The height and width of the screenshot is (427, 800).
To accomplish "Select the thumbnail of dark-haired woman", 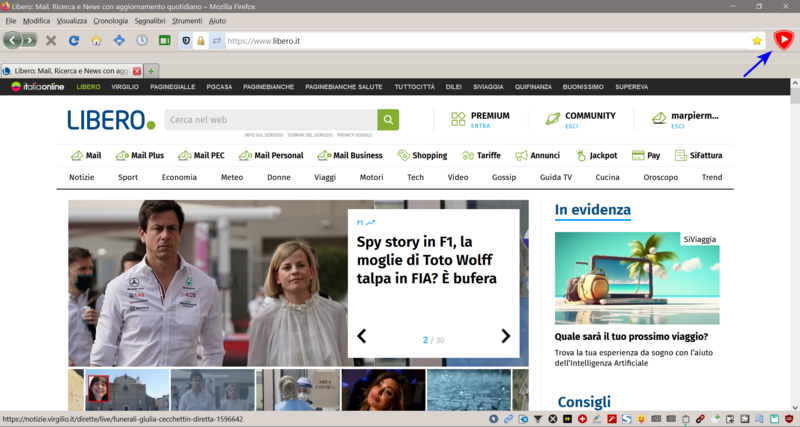I will (383, 390).
